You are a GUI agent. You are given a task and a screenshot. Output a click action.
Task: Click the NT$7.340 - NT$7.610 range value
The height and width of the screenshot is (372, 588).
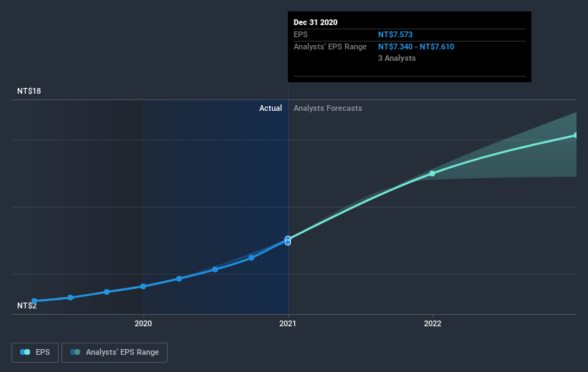tap(416, 46)
